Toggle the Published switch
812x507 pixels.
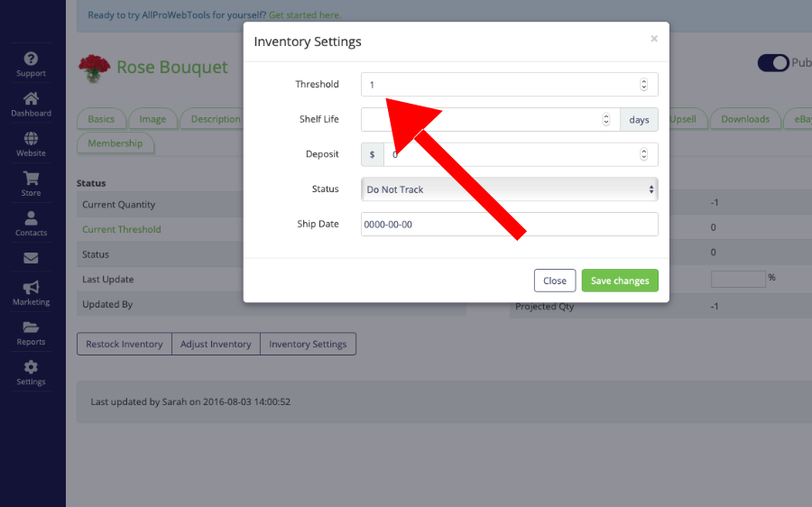point(773,63)
